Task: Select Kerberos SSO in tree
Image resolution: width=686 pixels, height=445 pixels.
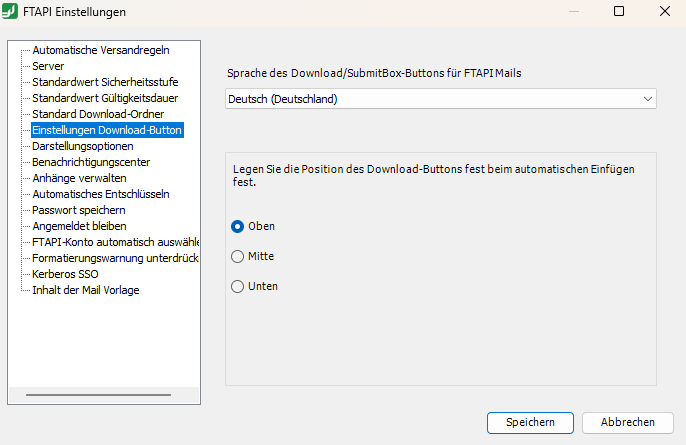Action: 66,274
